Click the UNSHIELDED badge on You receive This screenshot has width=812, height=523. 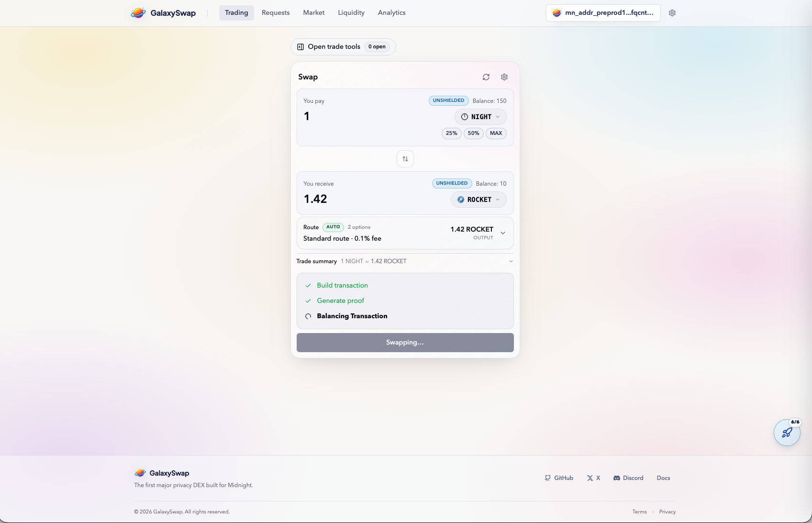pos(451,183)
